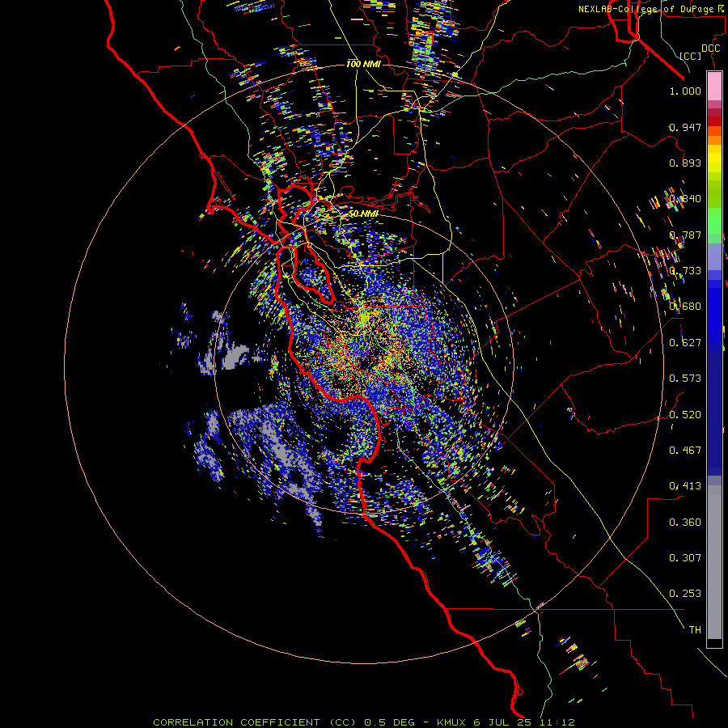Click the 0.413 scale value

[x=685, y=486]
